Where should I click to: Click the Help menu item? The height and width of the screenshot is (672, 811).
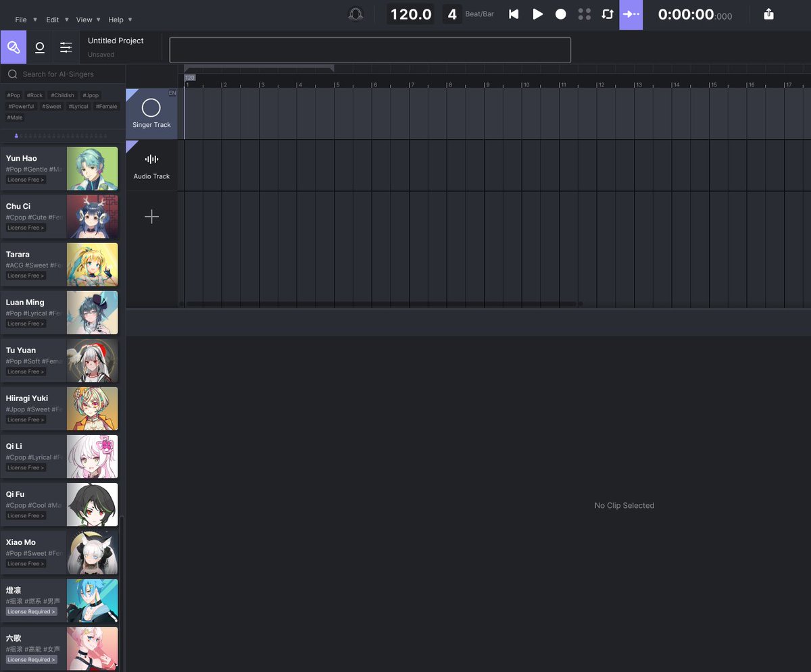click(x=116, y=20)
